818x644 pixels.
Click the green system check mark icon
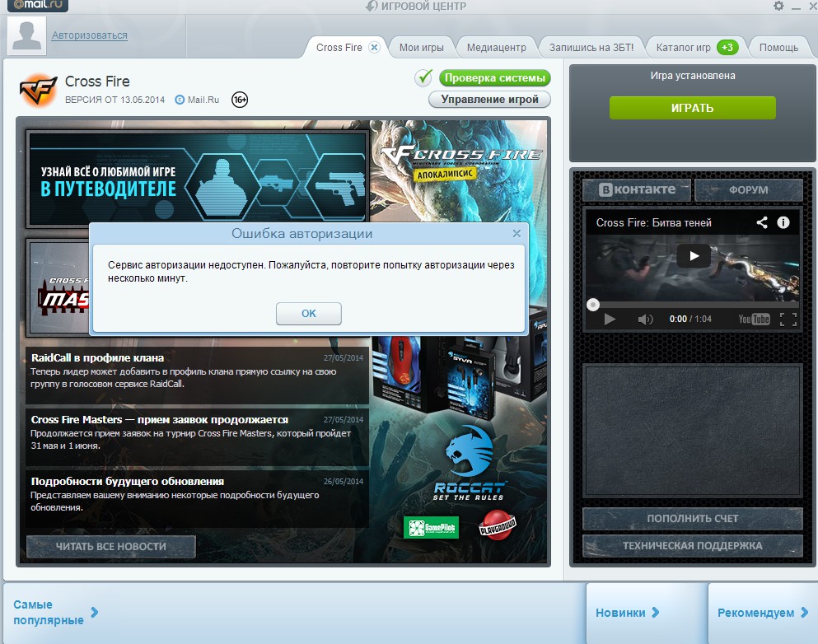point(423,77)
